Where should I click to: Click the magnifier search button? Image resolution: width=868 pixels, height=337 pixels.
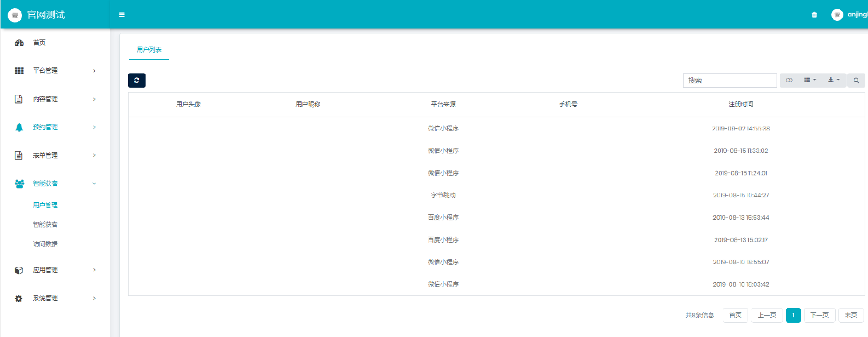click(857, 81)
